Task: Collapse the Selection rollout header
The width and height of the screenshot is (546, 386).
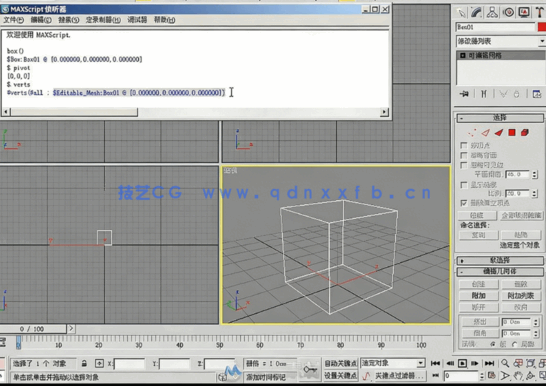Action: (x=500, y=118)
